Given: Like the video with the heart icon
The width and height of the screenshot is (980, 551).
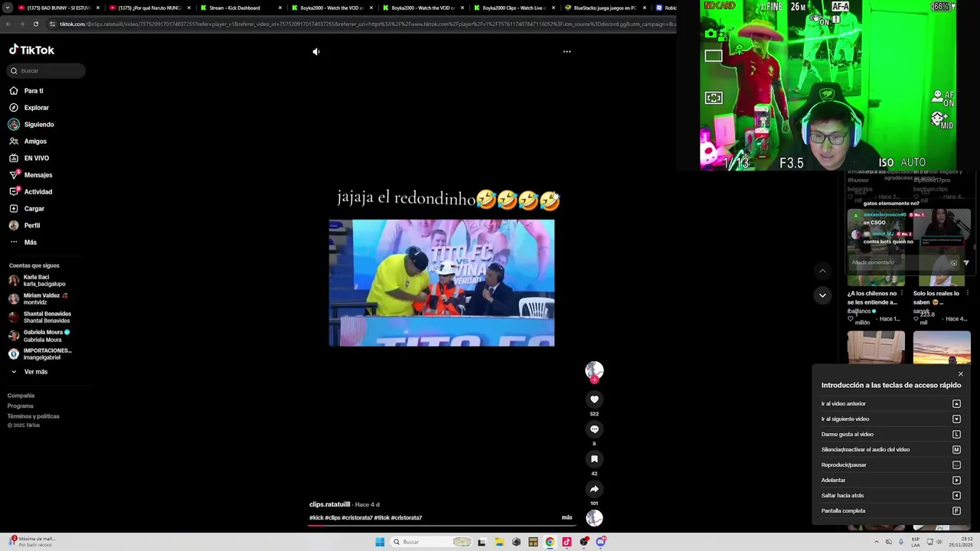Looking at the screenshot, I should [594, 399].
